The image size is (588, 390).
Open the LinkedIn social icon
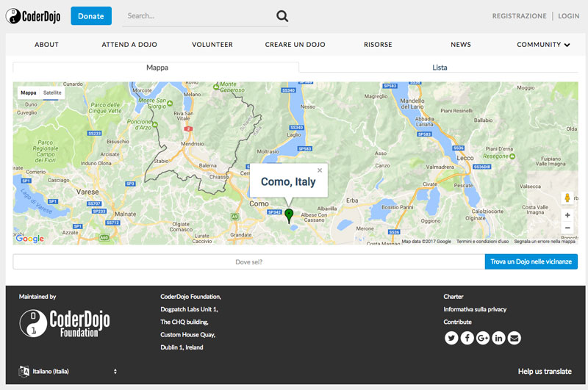coord(498,338)
